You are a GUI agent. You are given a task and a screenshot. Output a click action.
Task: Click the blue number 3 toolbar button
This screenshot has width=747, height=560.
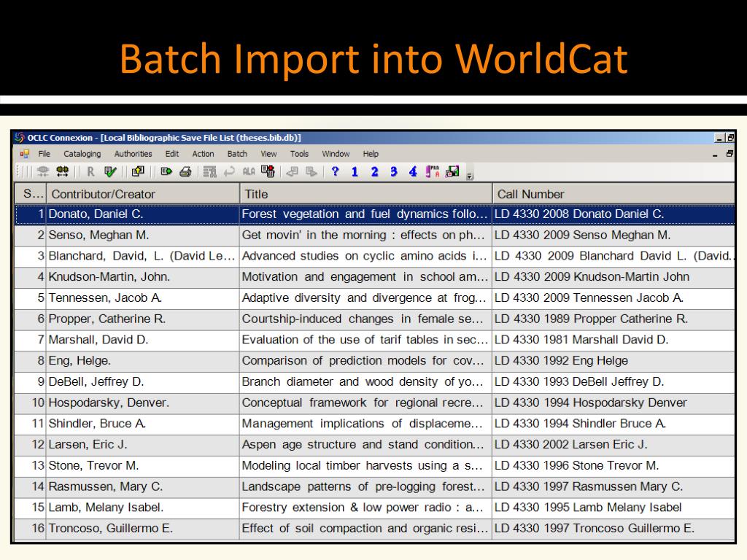pos(393,171)
